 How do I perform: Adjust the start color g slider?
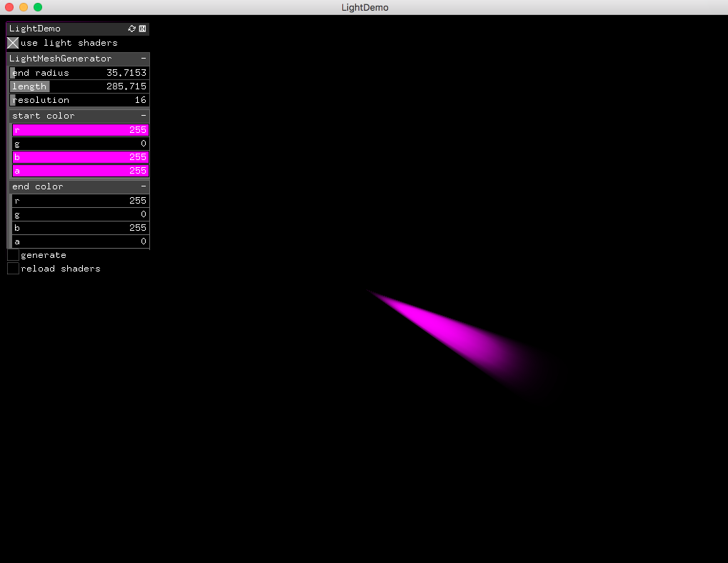(80, 143)
